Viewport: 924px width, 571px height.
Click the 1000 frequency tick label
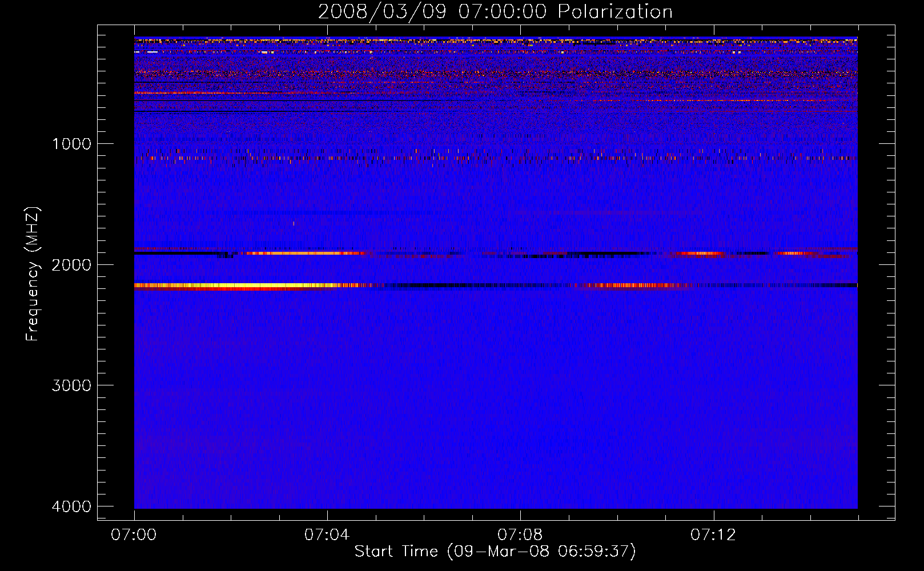click(71, 144)
